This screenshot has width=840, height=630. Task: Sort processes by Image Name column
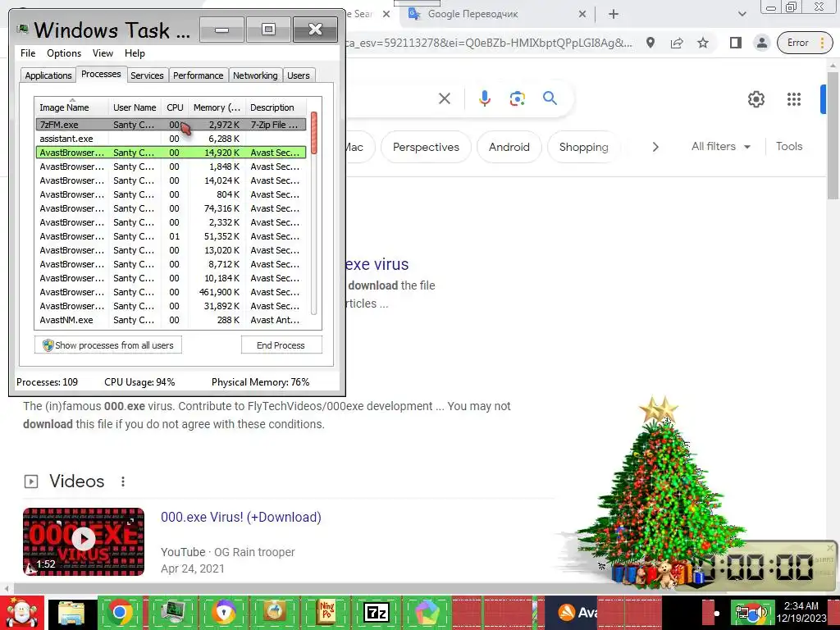[x=72, y=107]
